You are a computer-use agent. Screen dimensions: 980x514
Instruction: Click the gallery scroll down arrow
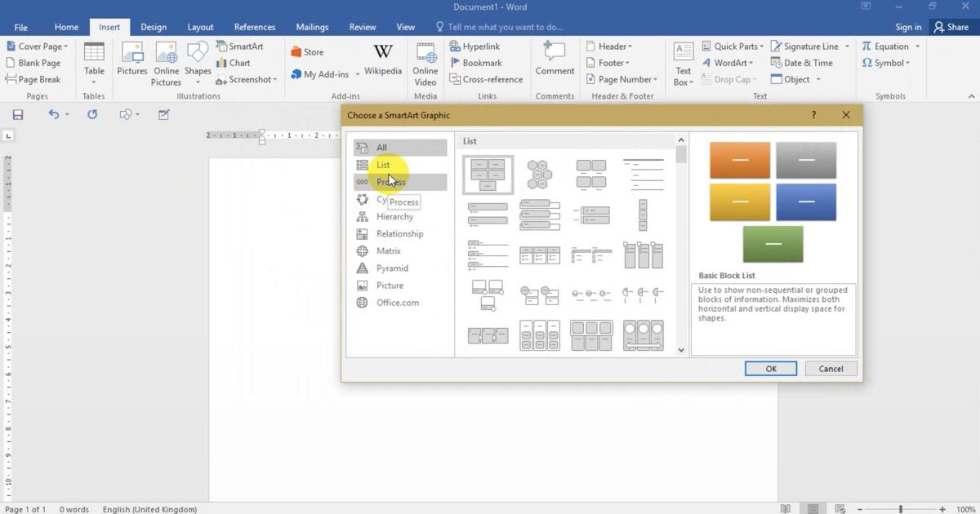[682, 350]
